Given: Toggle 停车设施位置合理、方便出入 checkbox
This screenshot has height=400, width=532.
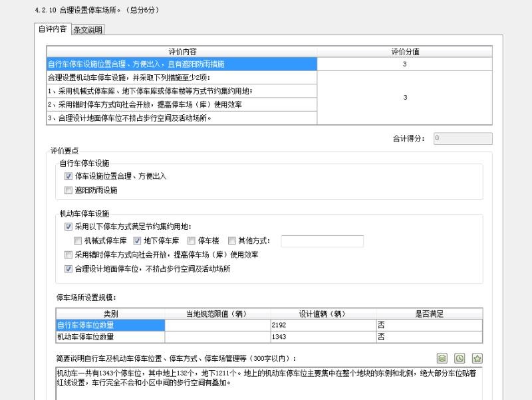Looking at the screenshot, I should click(68, 176).
